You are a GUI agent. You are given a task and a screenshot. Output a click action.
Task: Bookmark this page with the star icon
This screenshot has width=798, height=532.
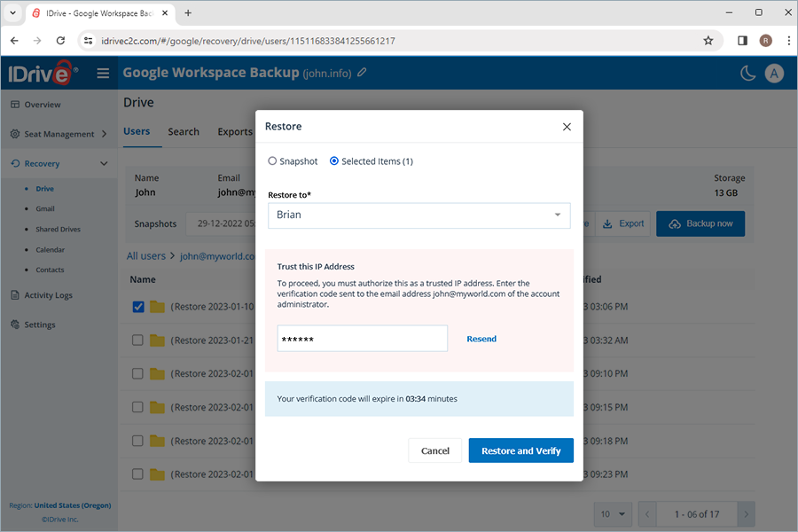point(708,41)
